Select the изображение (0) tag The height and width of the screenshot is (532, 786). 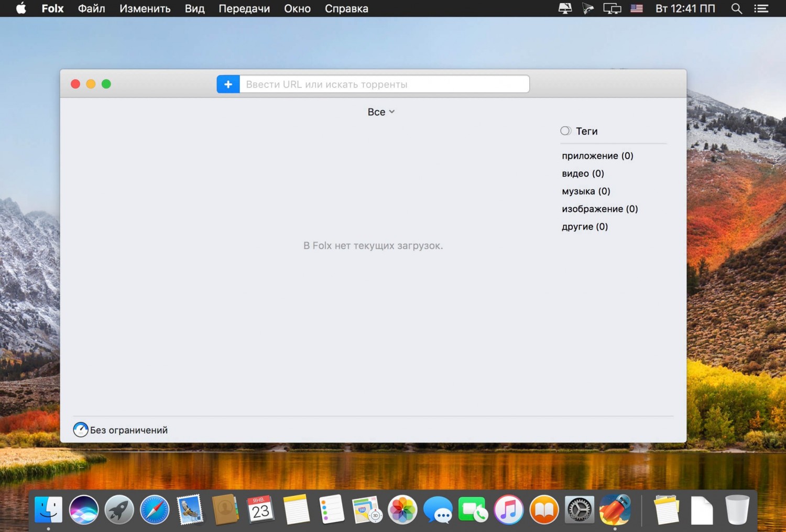600,209
